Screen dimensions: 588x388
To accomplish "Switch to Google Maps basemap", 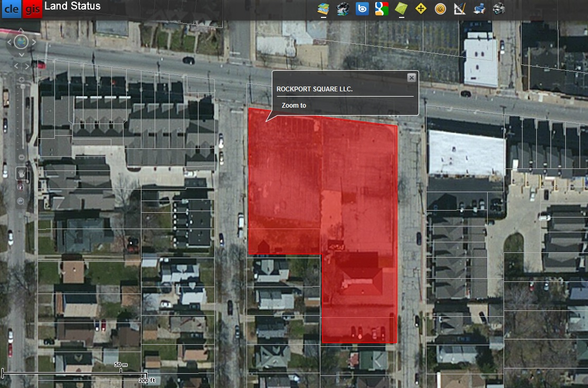I will click(x=382, y=8).
